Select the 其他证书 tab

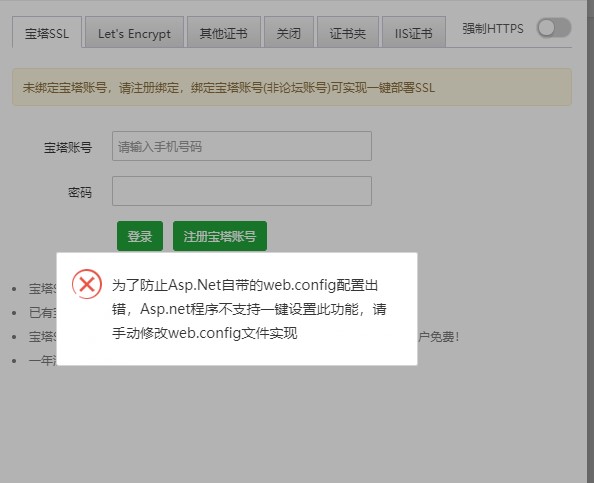pos(224,33)
